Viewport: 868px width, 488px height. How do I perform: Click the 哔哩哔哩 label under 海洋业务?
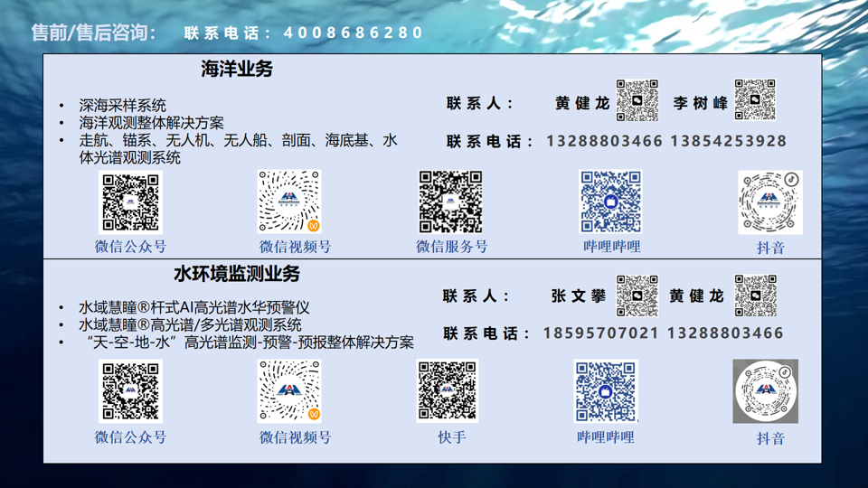point(612,247)
